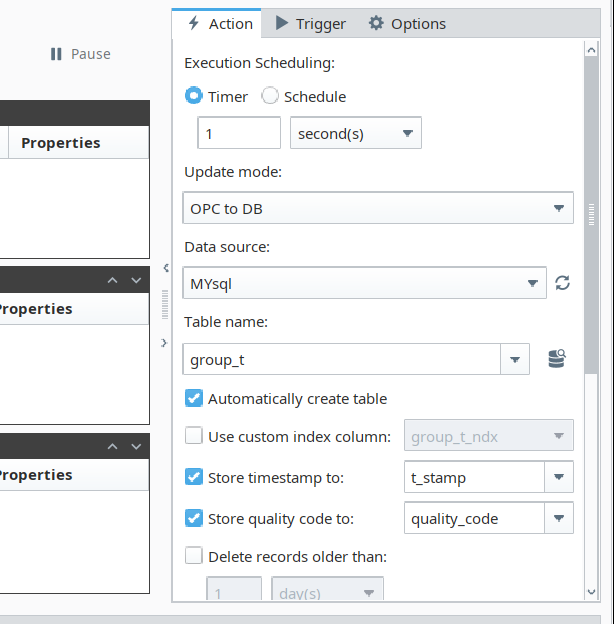Enable Delete records older than
614x624 pixels.
(x=195, y=556)
